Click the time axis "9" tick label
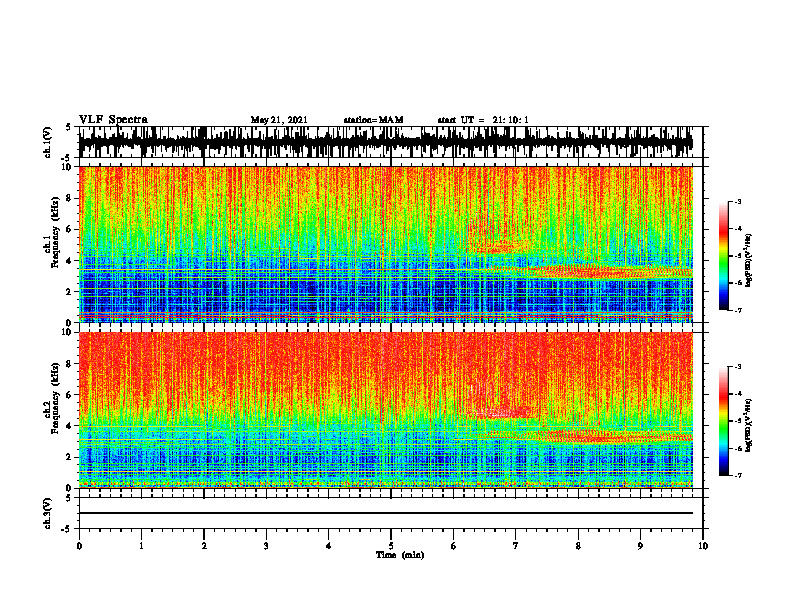792x612 pixels. [x=640, y=546]
